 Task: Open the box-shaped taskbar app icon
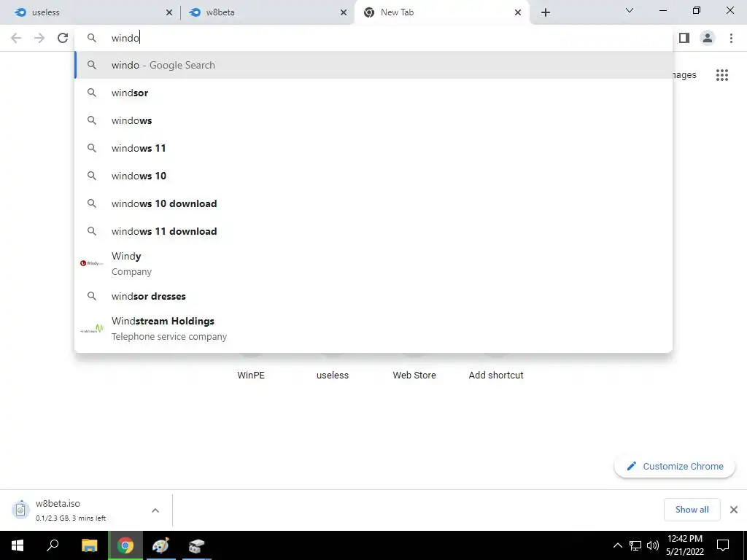tap(196, 545)
